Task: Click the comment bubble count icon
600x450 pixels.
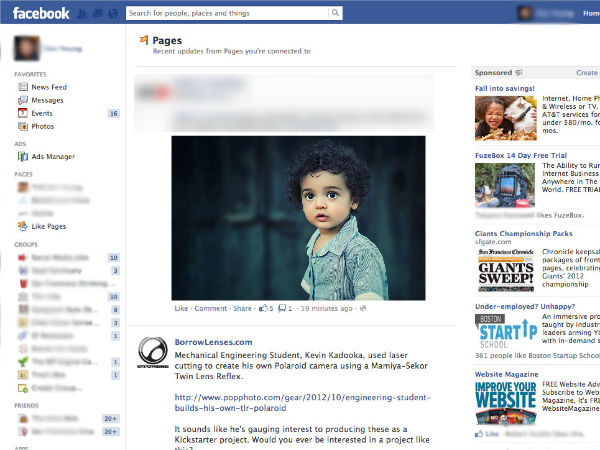Action: tap(283, 308)
